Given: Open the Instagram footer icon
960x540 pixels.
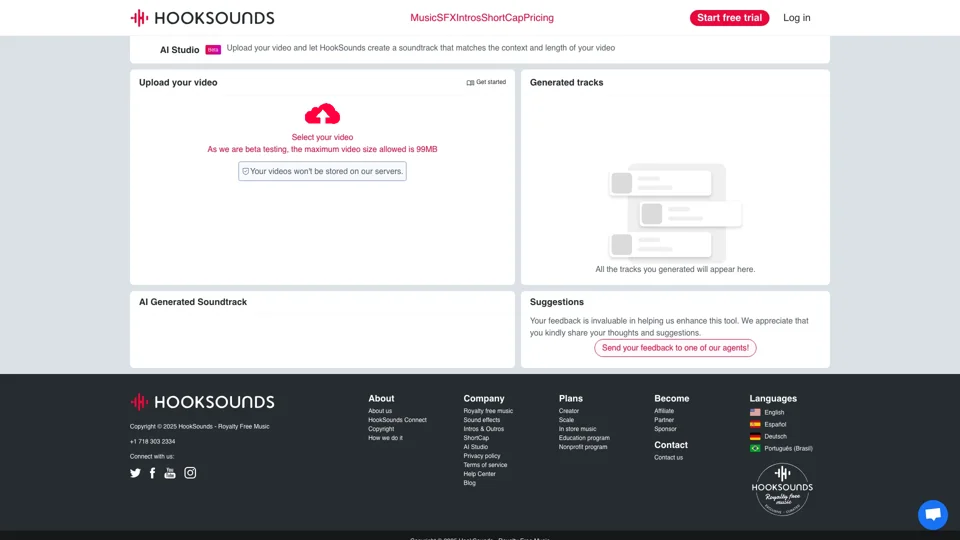Looking at the screenshot, I should pyautogui.click(x=190, y=473).
